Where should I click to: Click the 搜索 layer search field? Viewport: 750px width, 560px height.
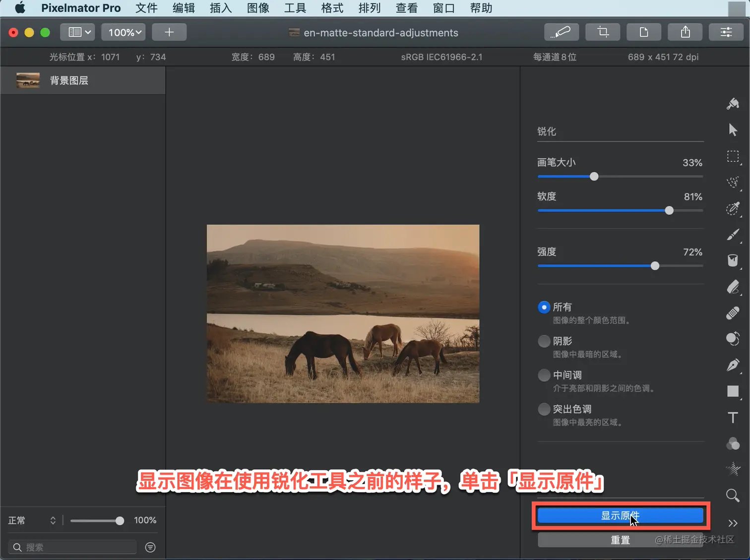(x=72, y=547)
